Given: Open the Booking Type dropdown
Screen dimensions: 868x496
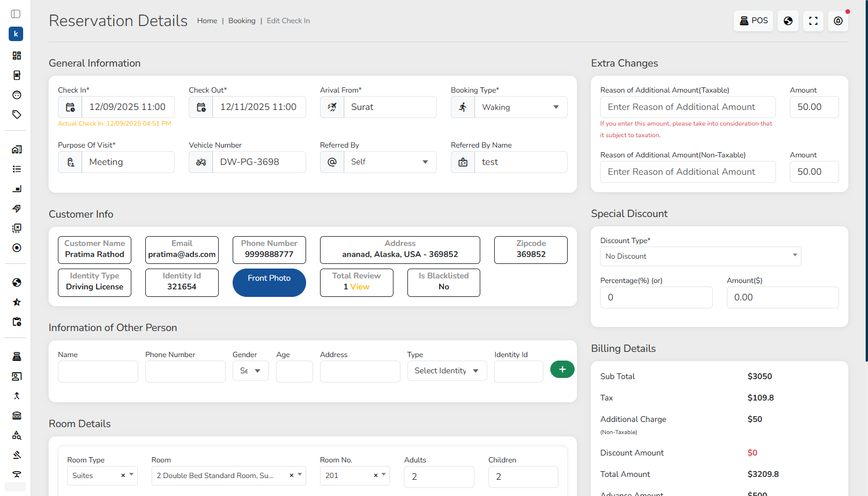Looking at the screenshot, I should tap(520, 107).
